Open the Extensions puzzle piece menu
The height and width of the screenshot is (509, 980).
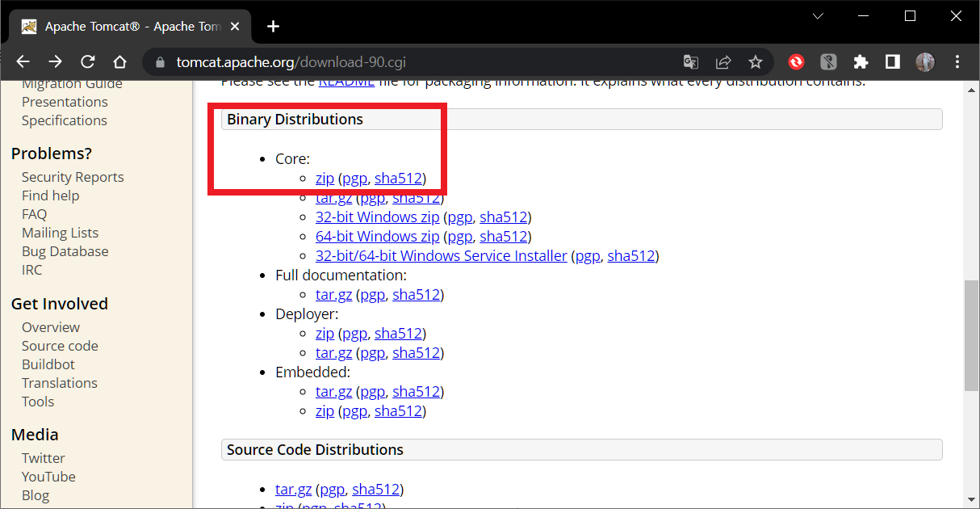click(x=861, y=61)
